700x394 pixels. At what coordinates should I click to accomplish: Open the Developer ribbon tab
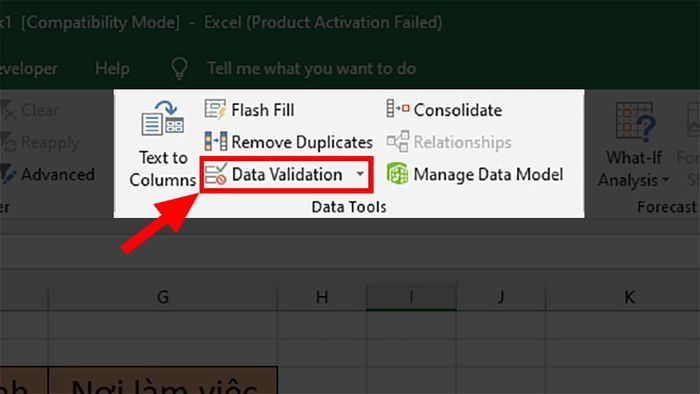[x=29, y=69]
